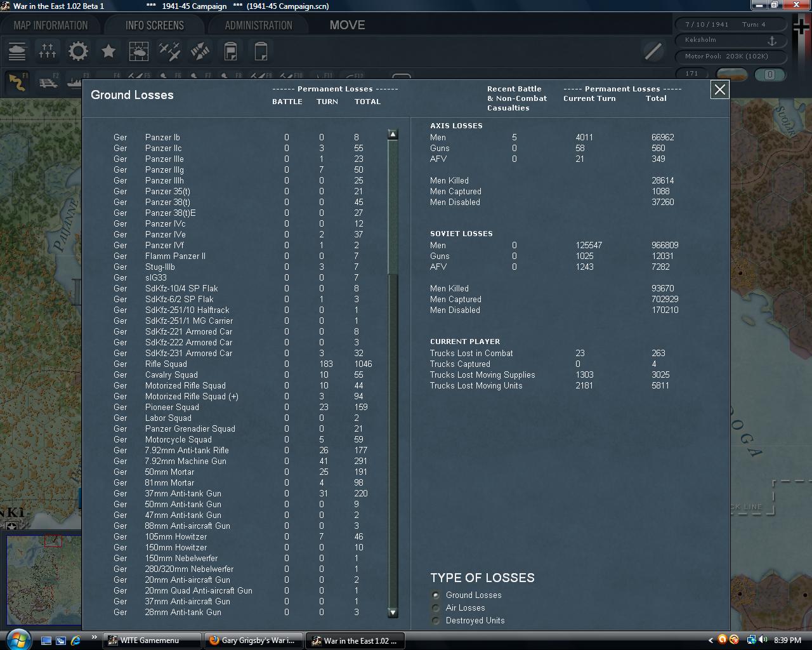Click the '37mm Anti-tank Gun' row
The height and width of the screenshot is (650, 812).
click(x=244, y=494)
